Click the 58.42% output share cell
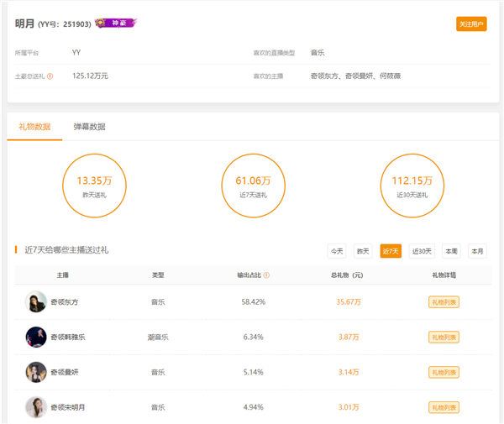This screenshot has height=424, width=504. [x=254, y=302]
